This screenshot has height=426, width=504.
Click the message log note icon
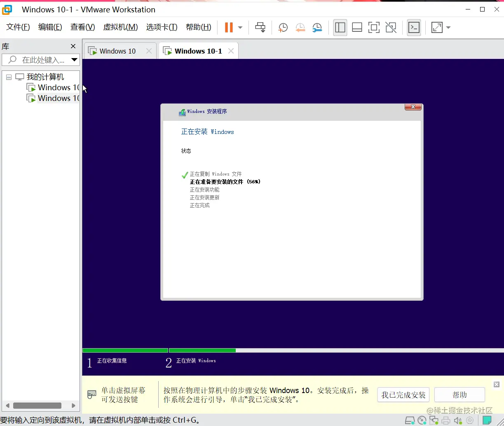[x=487, y=420]
